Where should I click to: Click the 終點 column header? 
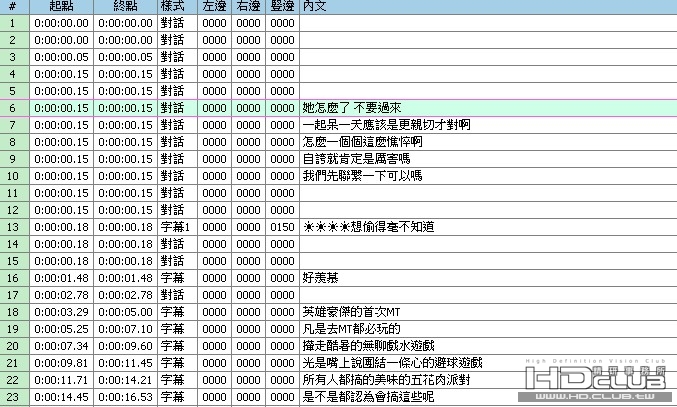[x=125, y=6]
